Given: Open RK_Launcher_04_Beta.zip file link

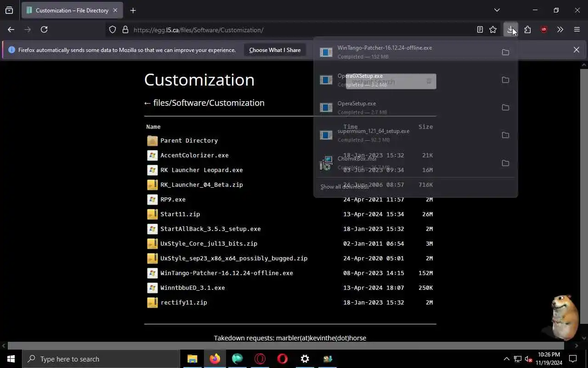Looking at the screenshot, I should tap(201, 184).
